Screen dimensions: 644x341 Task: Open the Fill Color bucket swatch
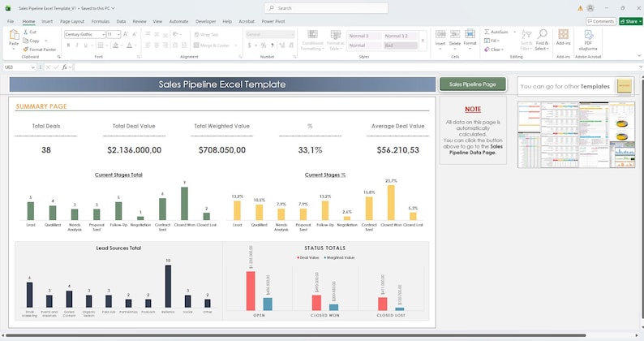pyautogui.click(x=116, y=45)
